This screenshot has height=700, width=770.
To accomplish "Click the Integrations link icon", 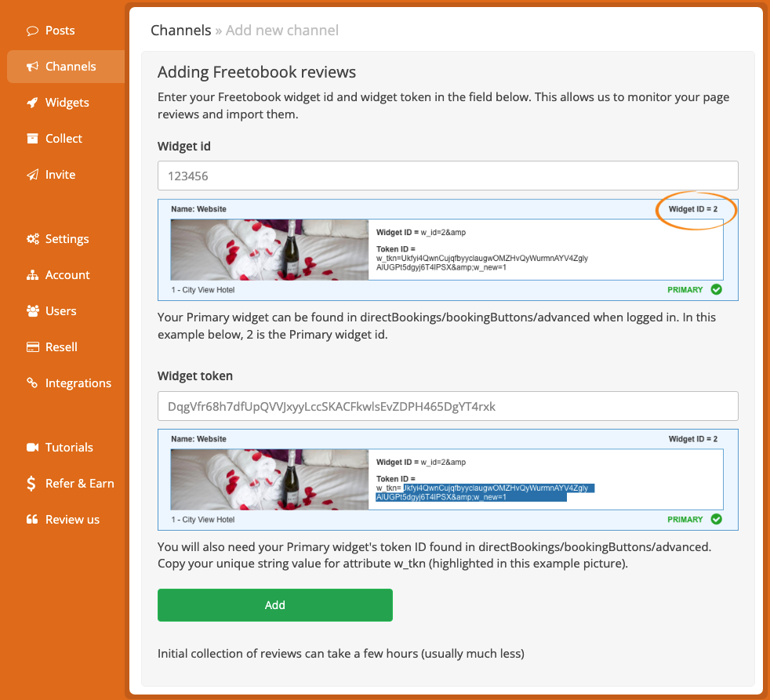I will pyautogui.click(x=32, y=383).
